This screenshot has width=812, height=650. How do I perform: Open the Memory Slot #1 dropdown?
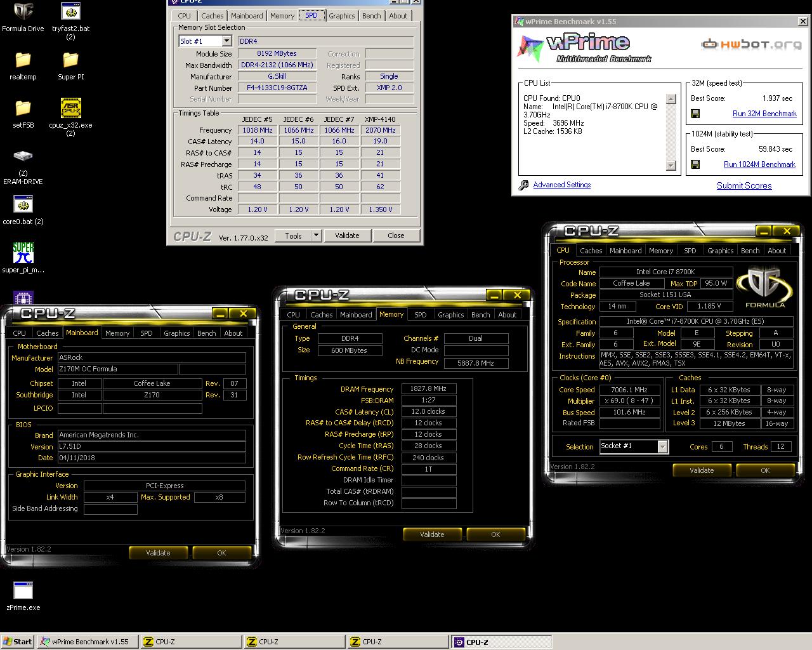point(226,41)
